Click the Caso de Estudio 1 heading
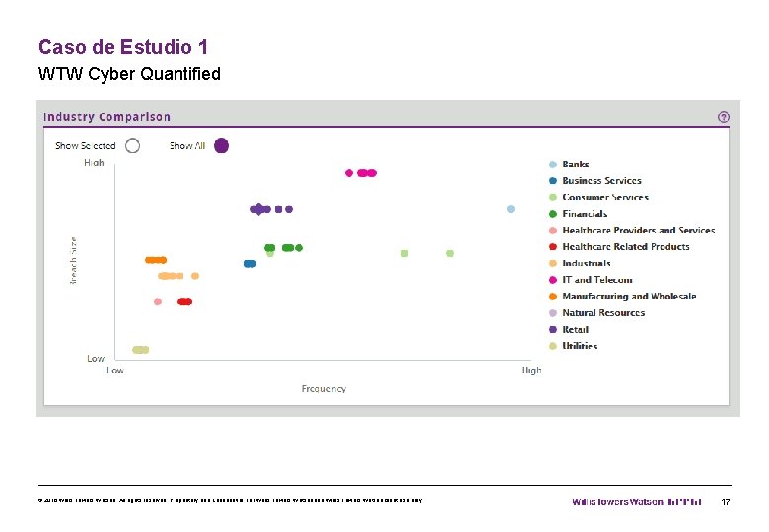Viewport: 769px width, 532px height. (x=123, y=47)
